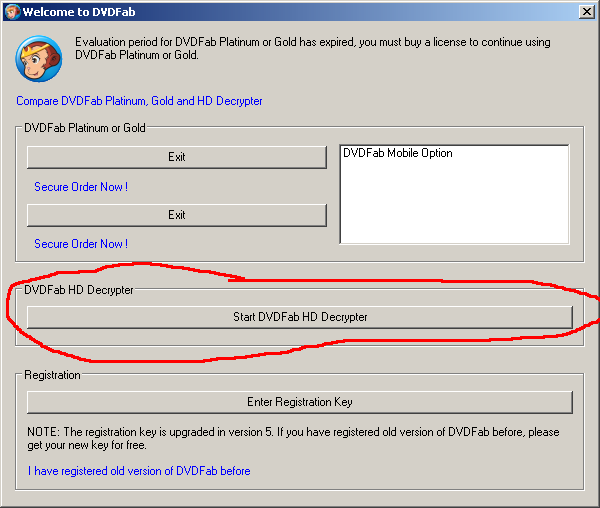The height and width of the screenshot is (508, 600).
Task: Select DVDFab Mobile Option list entry
Action: 398,153
